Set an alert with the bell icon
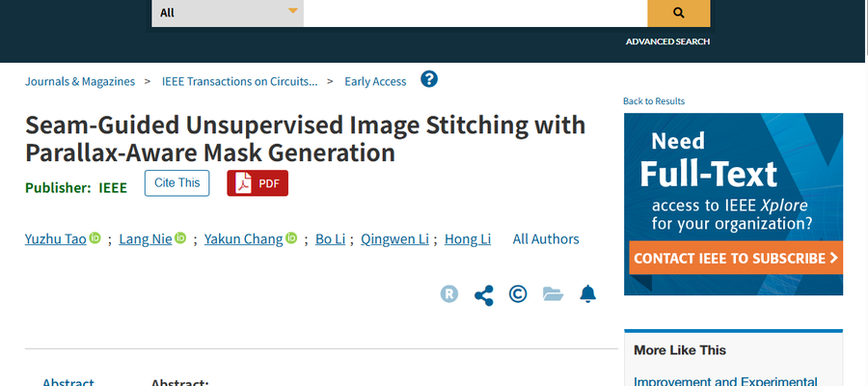The image size is (868, 386). pyautogui.click(x=587, y=294)
